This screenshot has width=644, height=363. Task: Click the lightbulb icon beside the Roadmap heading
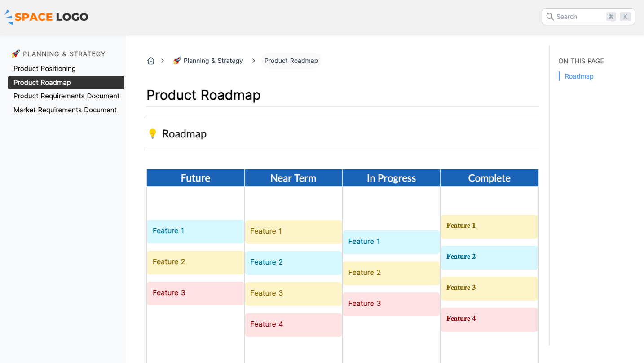(x=152, y=133)
